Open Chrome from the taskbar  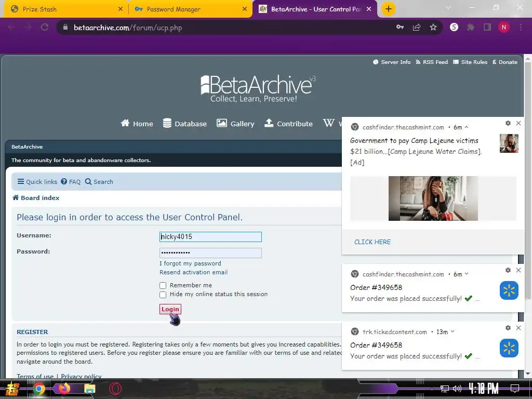38,389
